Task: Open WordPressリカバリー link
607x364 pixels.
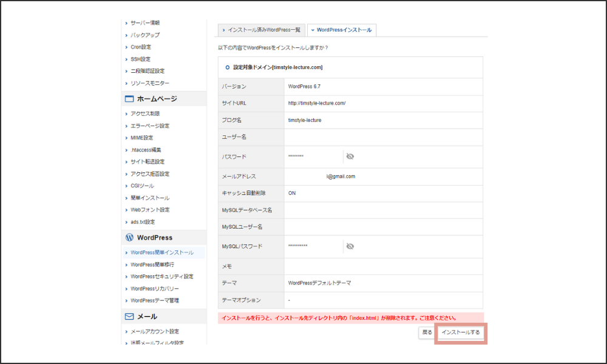Action: point(154,289)
